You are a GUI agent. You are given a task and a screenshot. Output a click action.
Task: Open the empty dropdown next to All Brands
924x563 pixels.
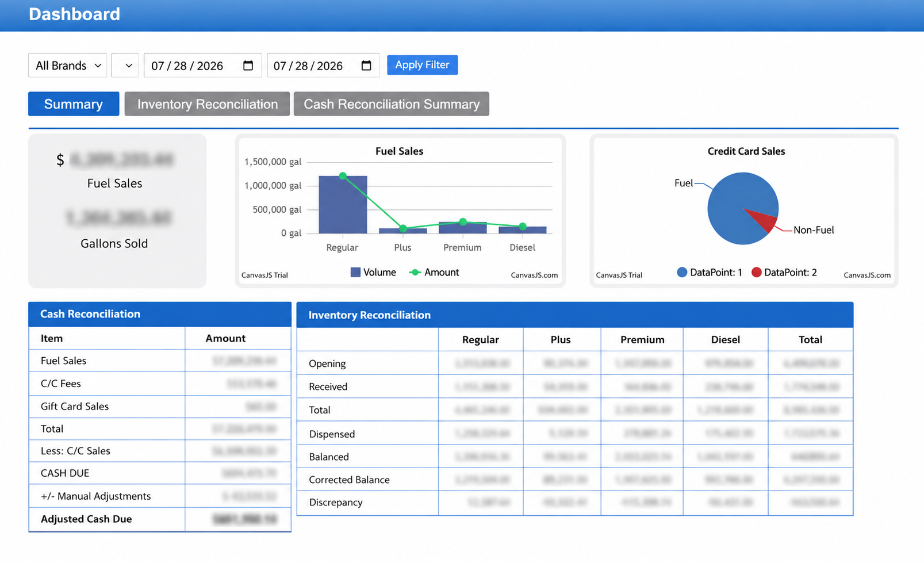click(x=125, y=66)
